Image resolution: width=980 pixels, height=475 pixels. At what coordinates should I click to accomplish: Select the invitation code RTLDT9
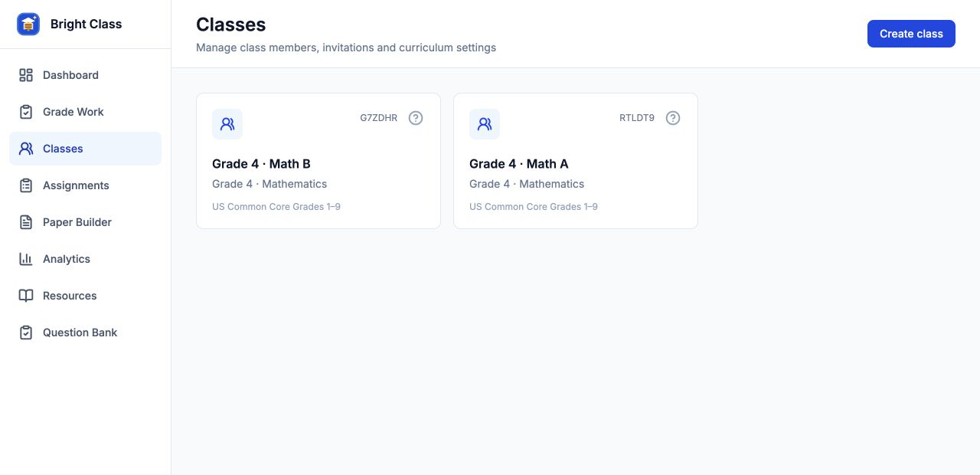tap(637, 118)
